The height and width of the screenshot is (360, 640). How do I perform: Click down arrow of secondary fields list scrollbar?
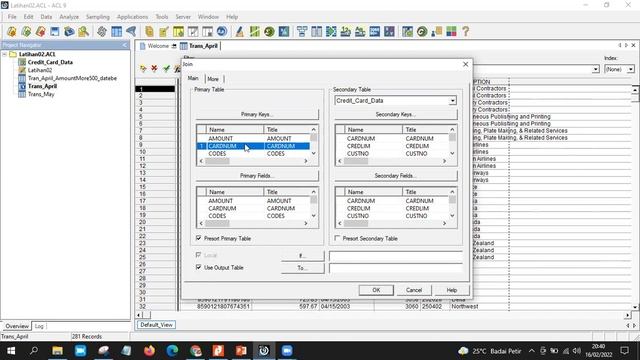click(x=452, y=216)
